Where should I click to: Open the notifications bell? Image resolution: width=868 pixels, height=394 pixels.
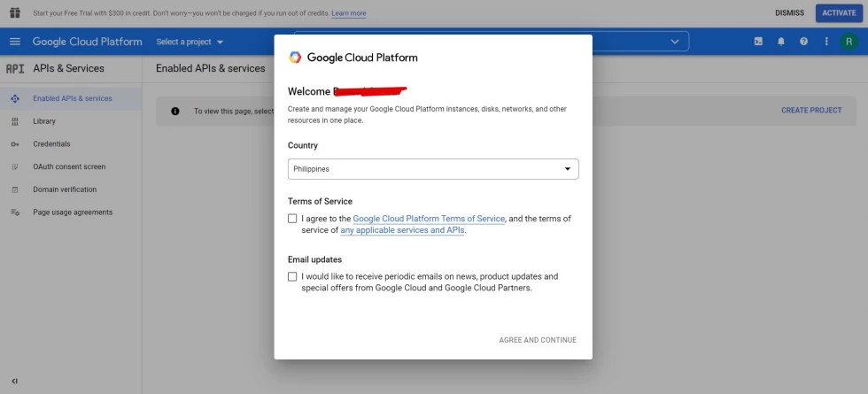click(x=781, y=42)
